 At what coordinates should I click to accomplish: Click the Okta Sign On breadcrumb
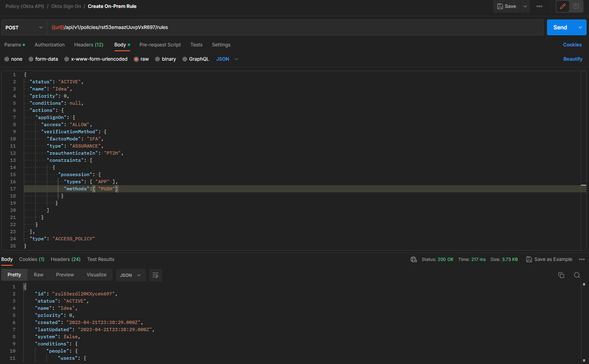pos(66,6)
